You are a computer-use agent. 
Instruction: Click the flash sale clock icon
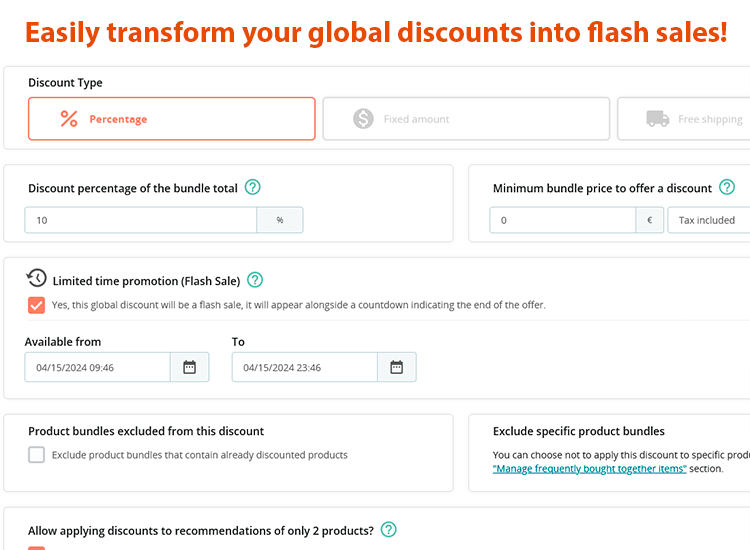(x=37, y=279)
